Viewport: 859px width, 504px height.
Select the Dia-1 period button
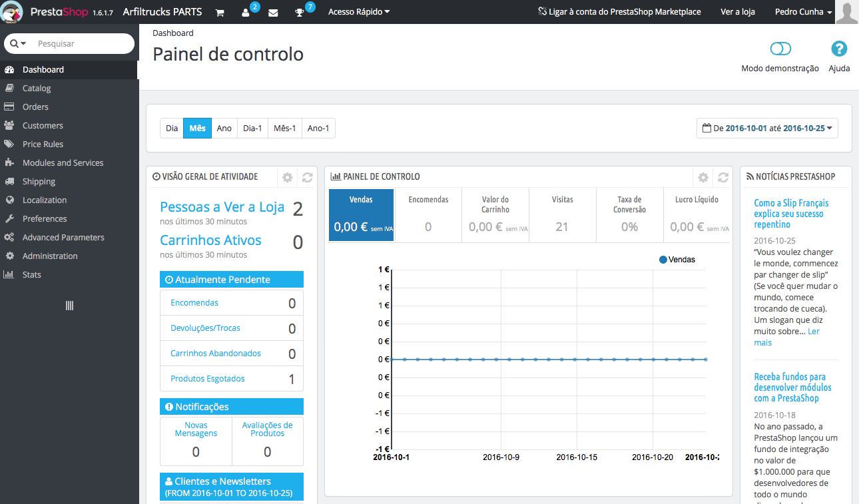pos(252,128)
